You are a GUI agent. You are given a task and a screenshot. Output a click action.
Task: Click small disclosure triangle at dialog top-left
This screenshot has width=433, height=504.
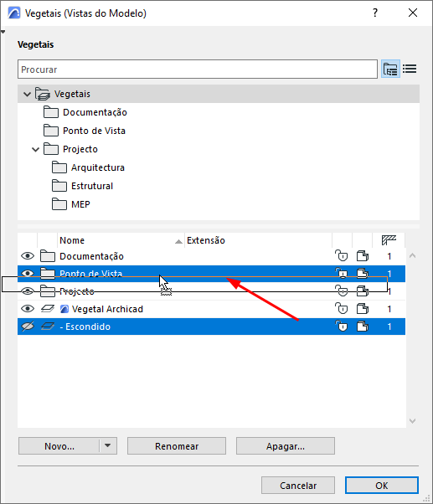(3, 32)
